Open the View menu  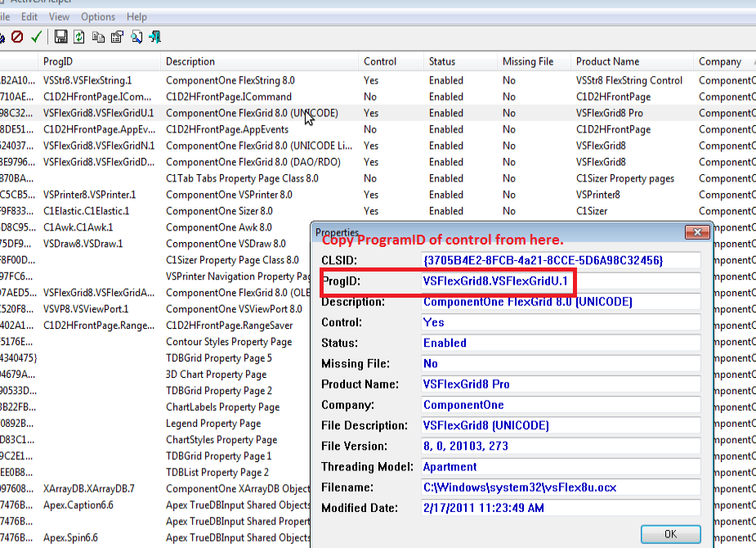tap(60, 17)
